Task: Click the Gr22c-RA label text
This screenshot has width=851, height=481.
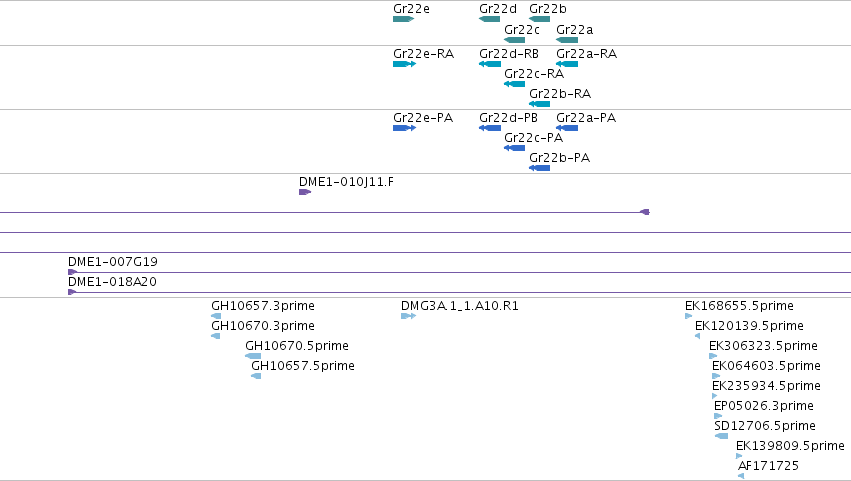Action: (x=534, y=74)
